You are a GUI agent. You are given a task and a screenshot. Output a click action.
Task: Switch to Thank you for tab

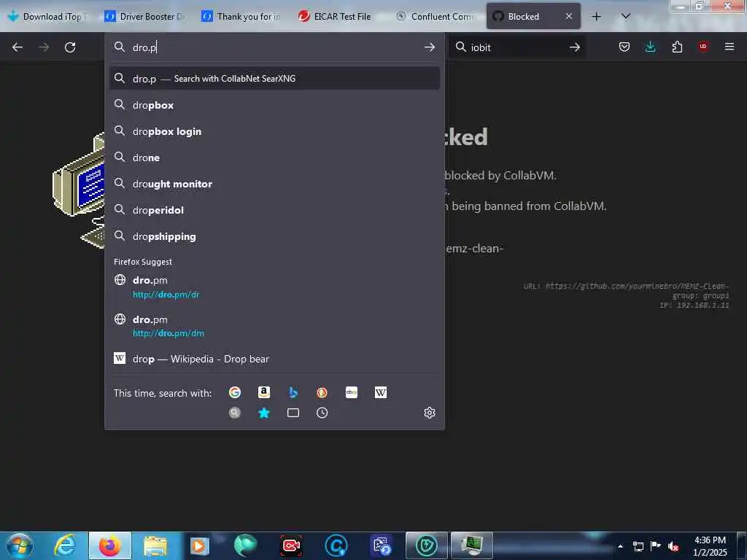[x=242, y=17]
